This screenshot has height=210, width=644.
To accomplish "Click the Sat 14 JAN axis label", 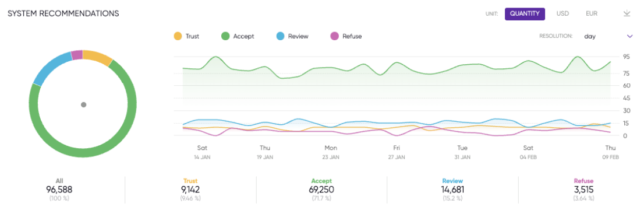I will tap(202, 152).
